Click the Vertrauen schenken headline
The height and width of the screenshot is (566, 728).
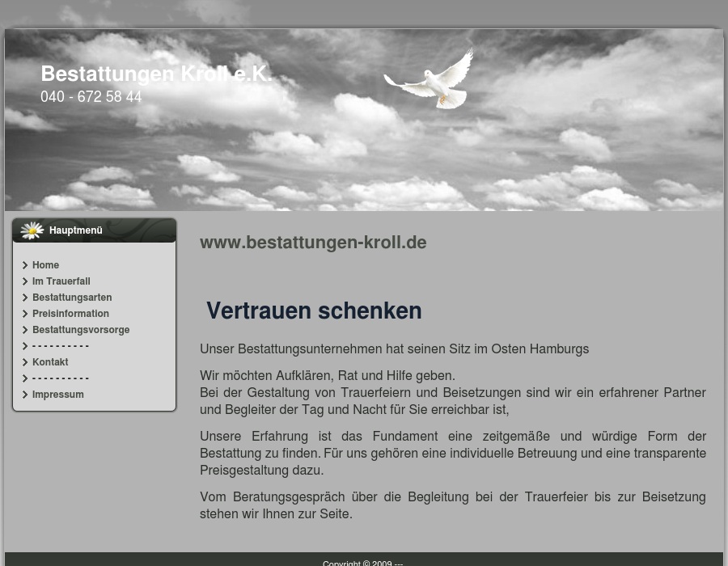coord(314,310)
